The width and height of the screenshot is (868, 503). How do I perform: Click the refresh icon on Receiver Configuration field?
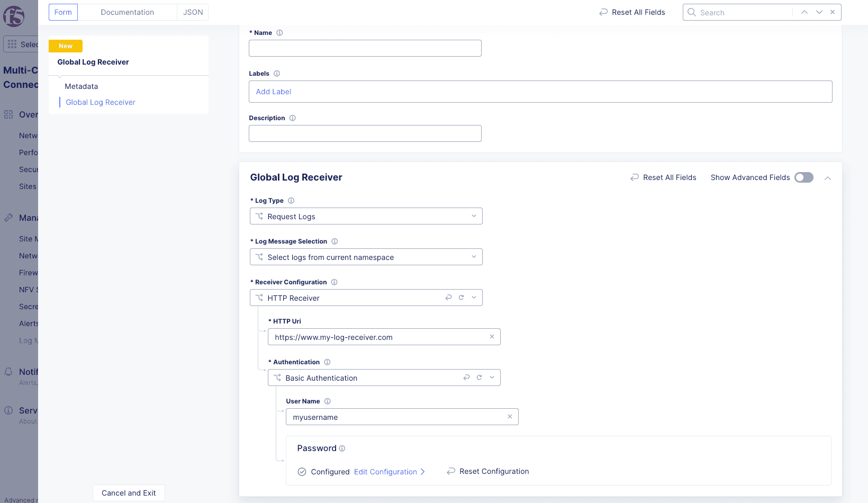pos(460,298)
